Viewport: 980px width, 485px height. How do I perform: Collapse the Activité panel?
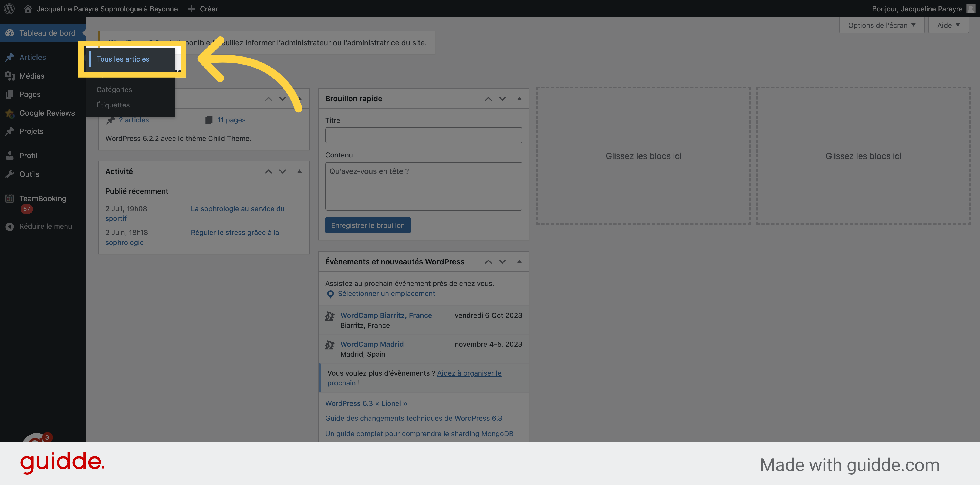299,171
